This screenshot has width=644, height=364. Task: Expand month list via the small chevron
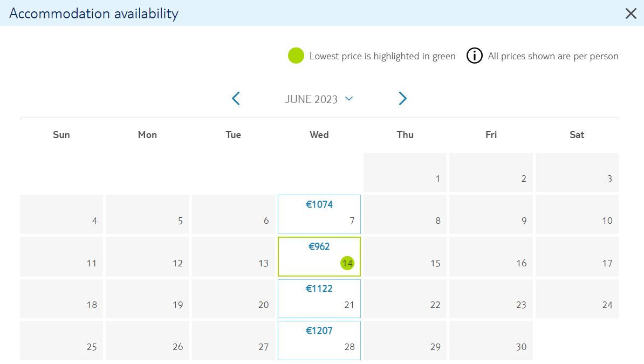[349, 99]
